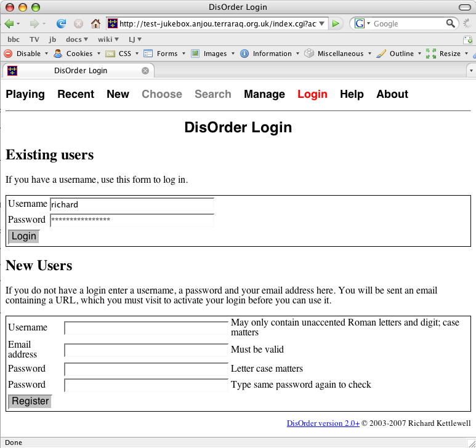The image size is (476, 448).
Task: Open the Outline toolbar menu
Action: tap(401, 54)
